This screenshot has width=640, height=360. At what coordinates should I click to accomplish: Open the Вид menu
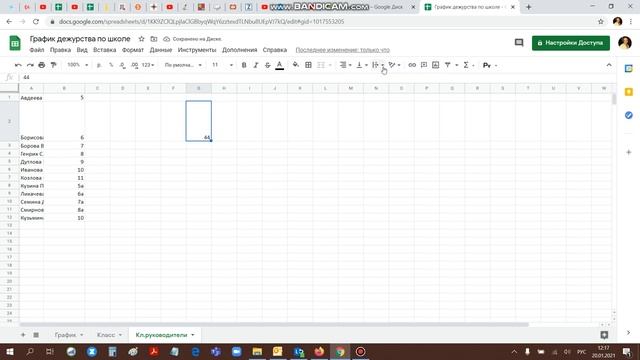[82, 50]
